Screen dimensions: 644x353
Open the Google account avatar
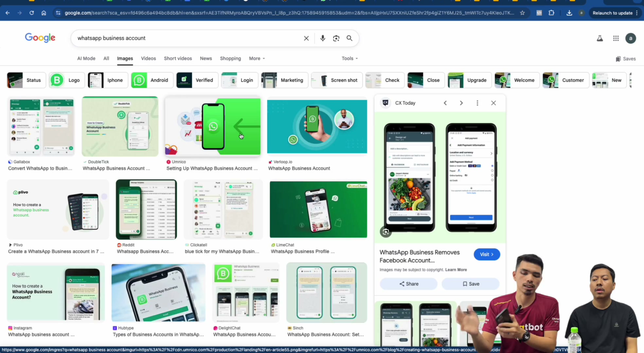[x=631, y=38]
